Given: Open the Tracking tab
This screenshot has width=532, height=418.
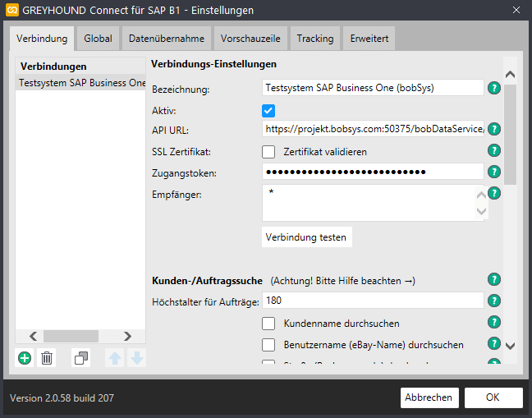Looking at the screenshot, I should coord(315,39).
